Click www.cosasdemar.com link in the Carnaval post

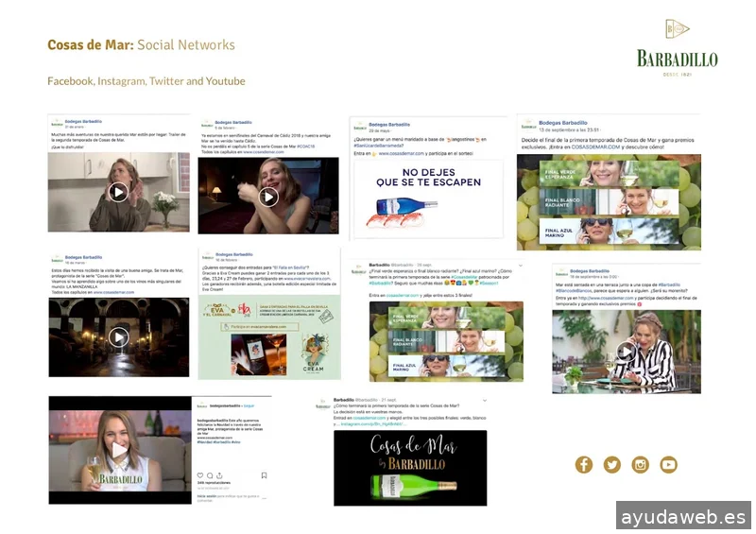264,152
